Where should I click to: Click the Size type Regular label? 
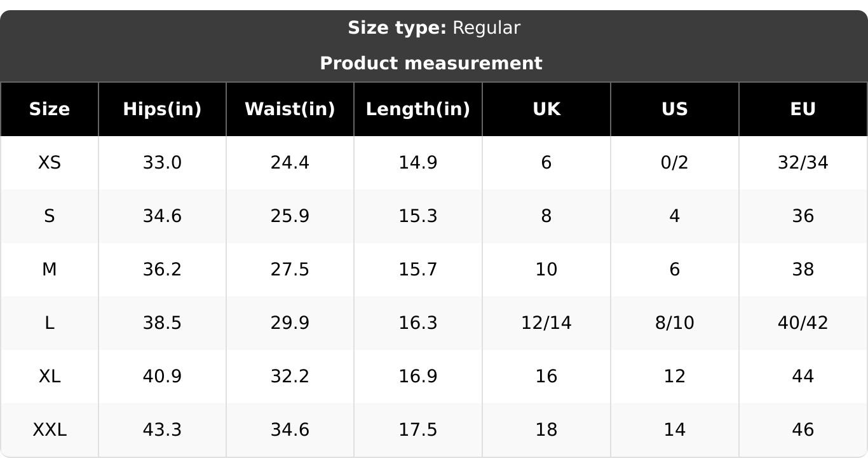[434, 28]
